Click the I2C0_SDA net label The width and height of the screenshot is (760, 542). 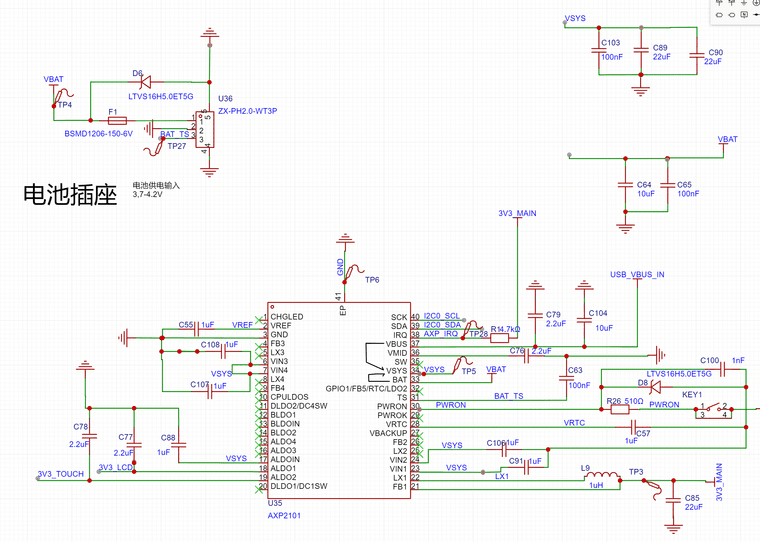[442, 325]
